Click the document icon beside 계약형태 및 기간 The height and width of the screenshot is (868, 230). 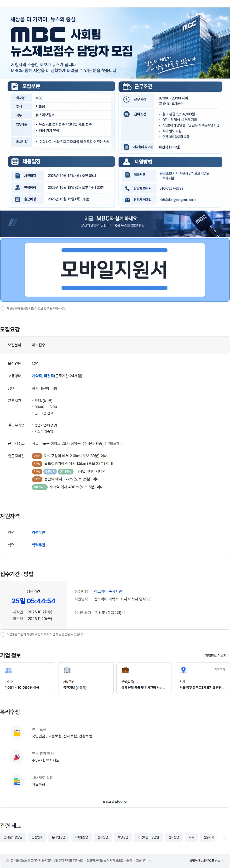pyautogui.click(x=126, y=147)
